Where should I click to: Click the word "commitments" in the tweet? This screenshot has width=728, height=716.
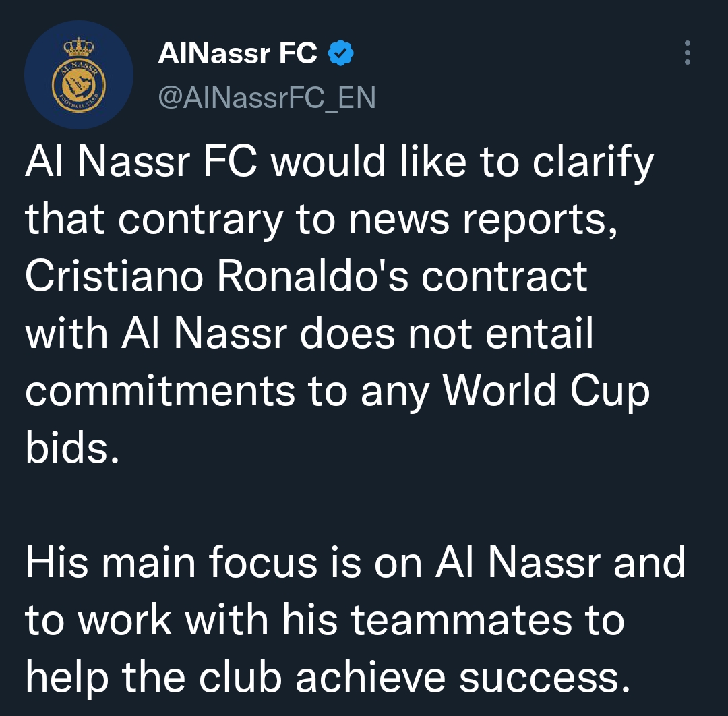(160, 391)
